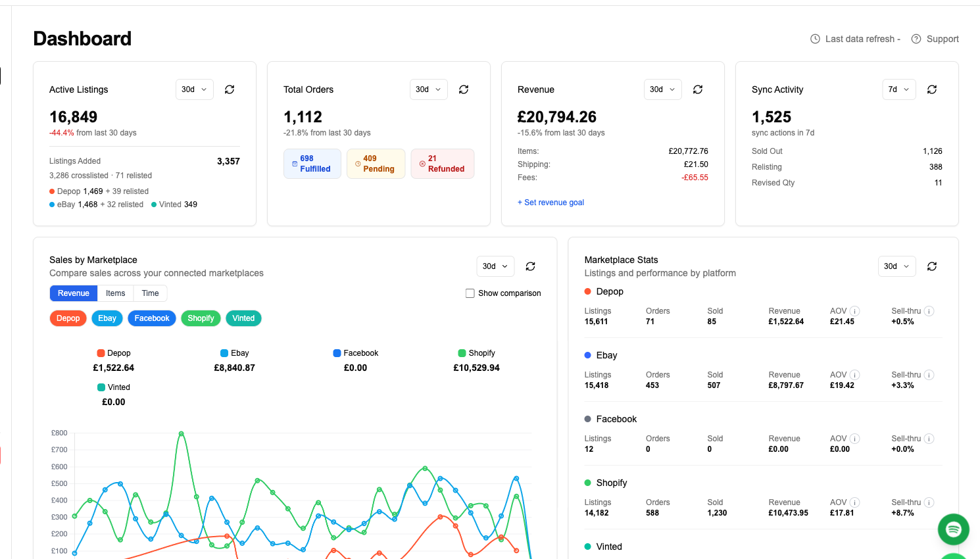Viewport: 980px width, 559px height.
Task: Refresh the Sync Activity card
Action: 932,89
